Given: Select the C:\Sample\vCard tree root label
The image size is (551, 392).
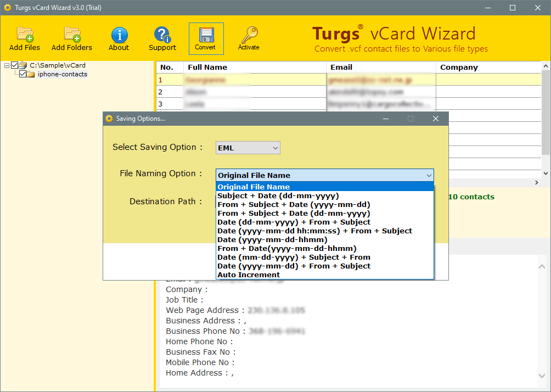Looking at the screenshot, I should click(x=58, y=65).
